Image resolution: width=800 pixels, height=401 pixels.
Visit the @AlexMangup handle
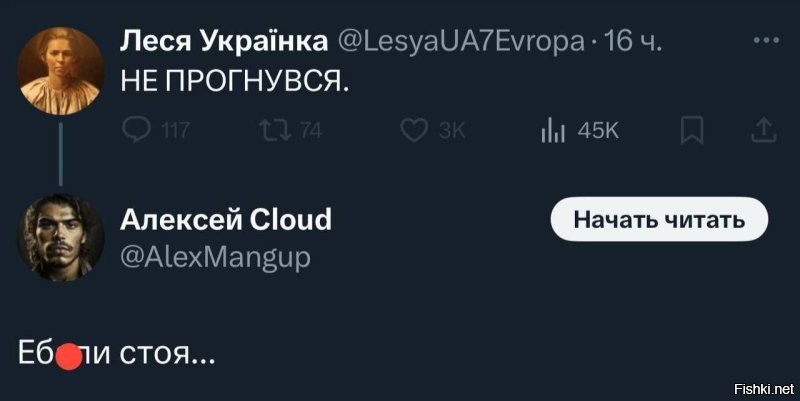point(215,257)
